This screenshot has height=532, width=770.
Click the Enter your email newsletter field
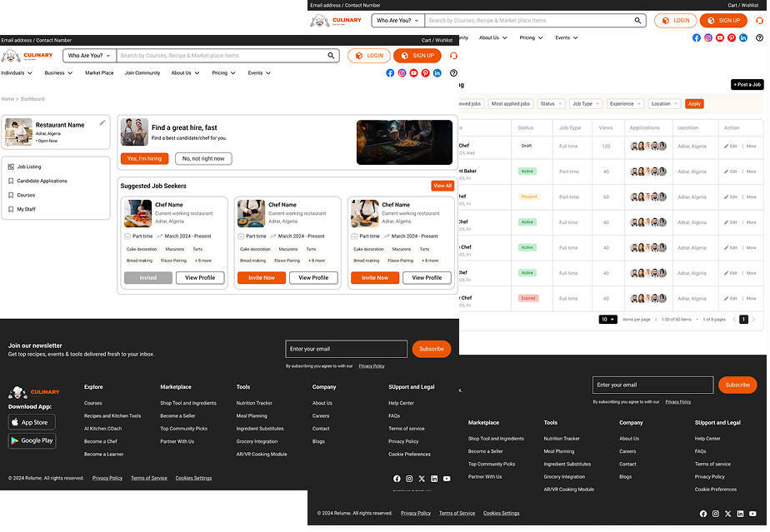coord(346,349)
